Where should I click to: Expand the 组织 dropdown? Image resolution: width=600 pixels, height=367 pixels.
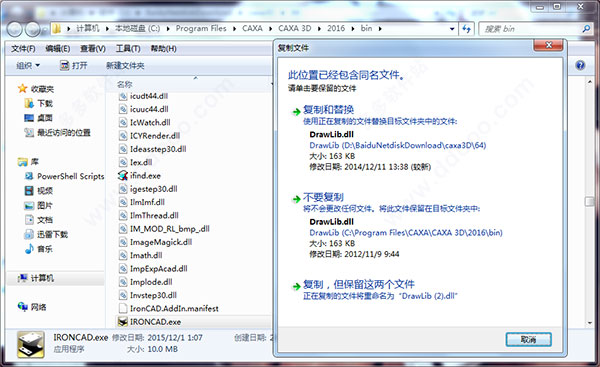[28, 65]
